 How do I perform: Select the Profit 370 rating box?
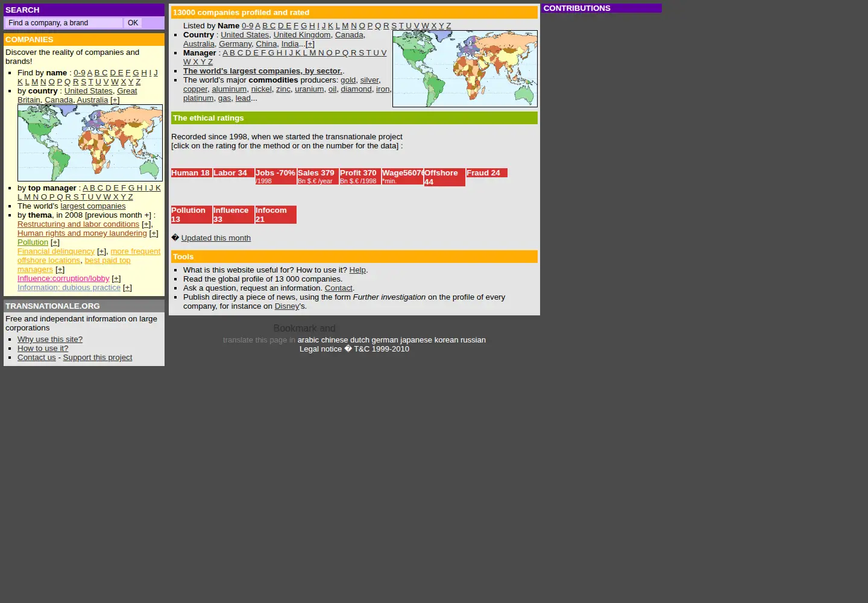(x=360, y=177)
